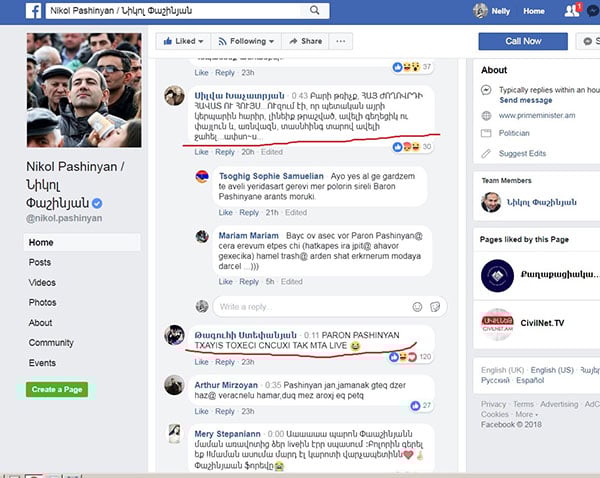Click Nelly's profile avatar in top bar
This screenshot has height=478, width=600.
tap(480, 11)
